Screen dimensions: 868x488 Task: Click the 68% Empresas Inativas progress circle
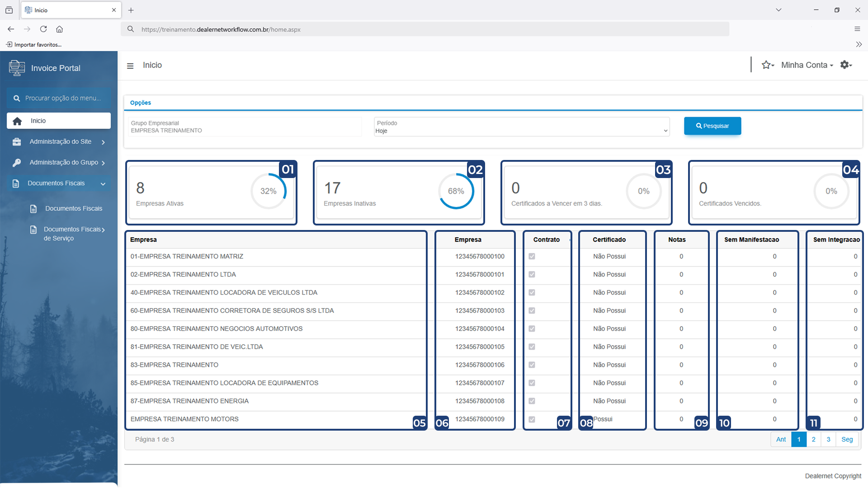[x=456, y=191]
